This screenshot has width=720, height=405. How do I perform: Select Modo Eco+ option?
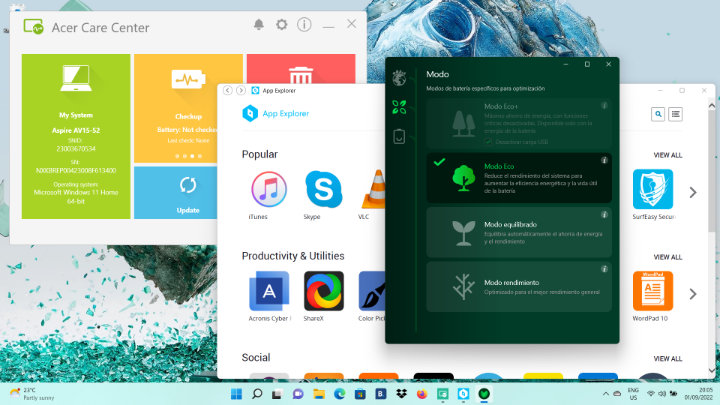click(x=519, y=123)
